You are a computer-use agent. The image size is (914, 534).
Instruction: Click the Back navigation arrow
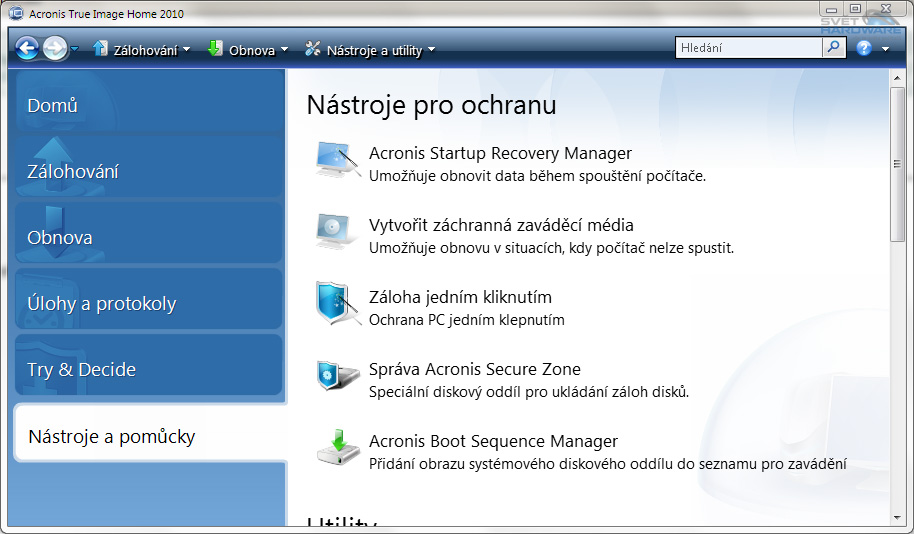(x=27, y=48)
